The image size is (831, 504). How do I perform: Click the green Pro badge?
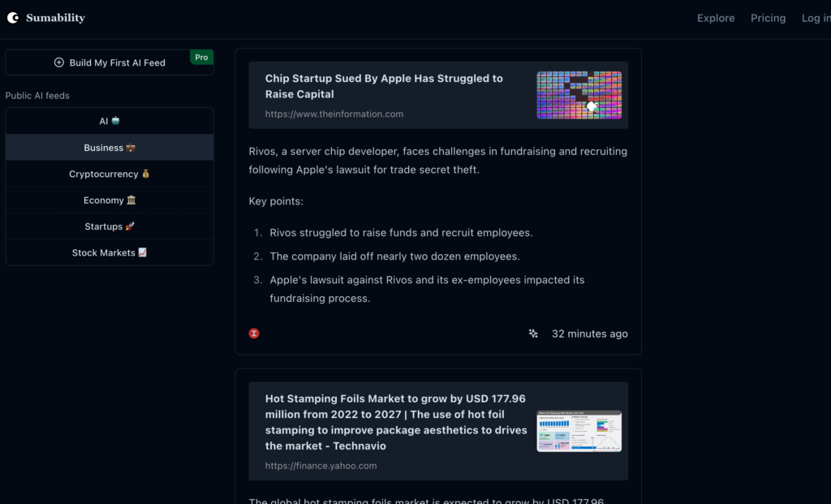pos(201,57)
